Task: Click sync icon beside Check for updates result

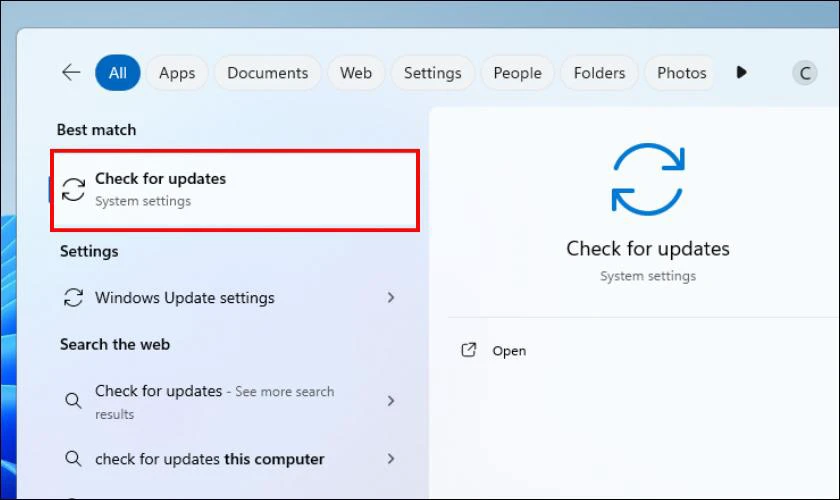Action: tap(73, 190)
